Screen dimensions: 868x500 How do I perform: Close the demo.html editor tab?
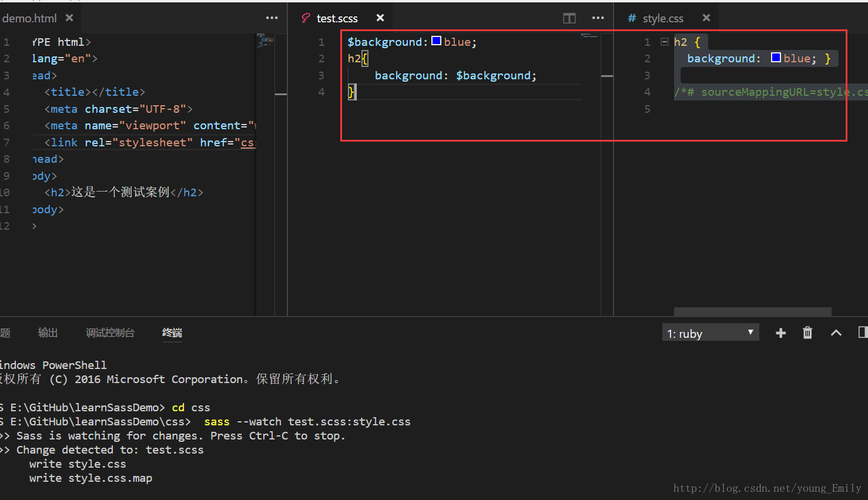pos(69,18)
